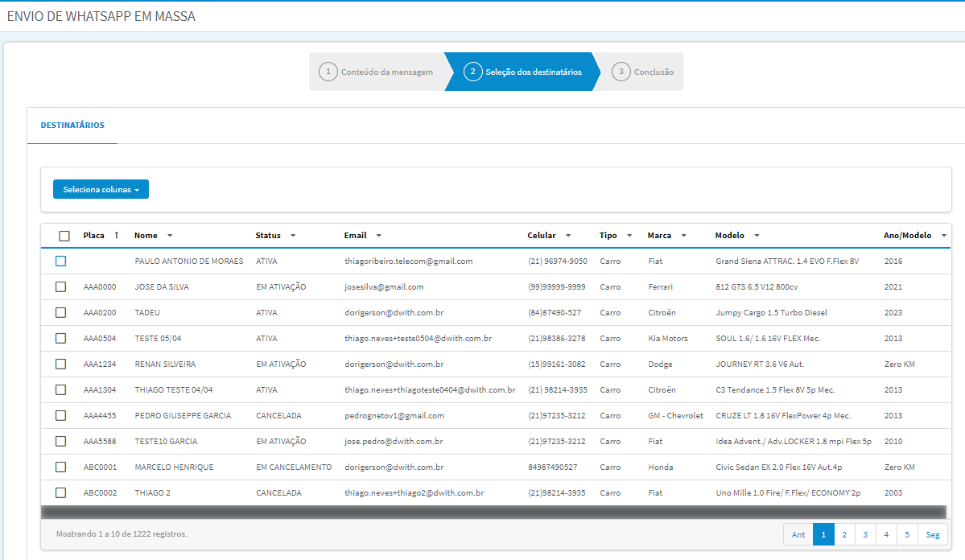This screenshot has height=560, width=965.
Task: Open the Nome column filter arrow
Action: [x=170, y=236]
